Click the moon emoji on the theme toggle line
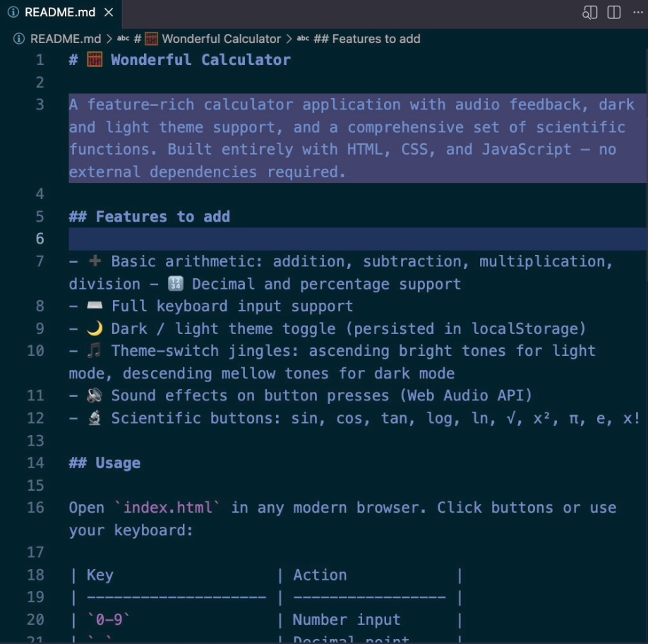This screenshot has width=648, height=644. click(x=93, y=328)
